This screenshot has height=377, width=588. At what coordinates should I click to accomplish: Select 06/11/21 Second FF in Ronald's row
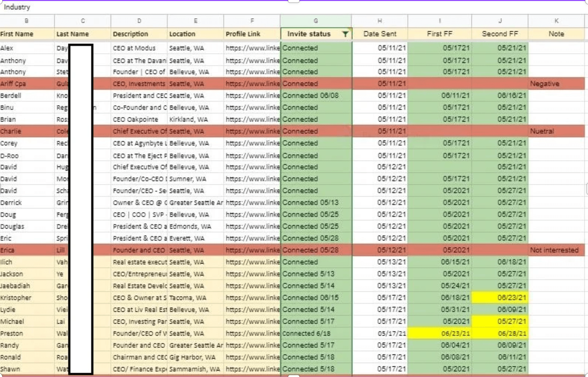500,358
